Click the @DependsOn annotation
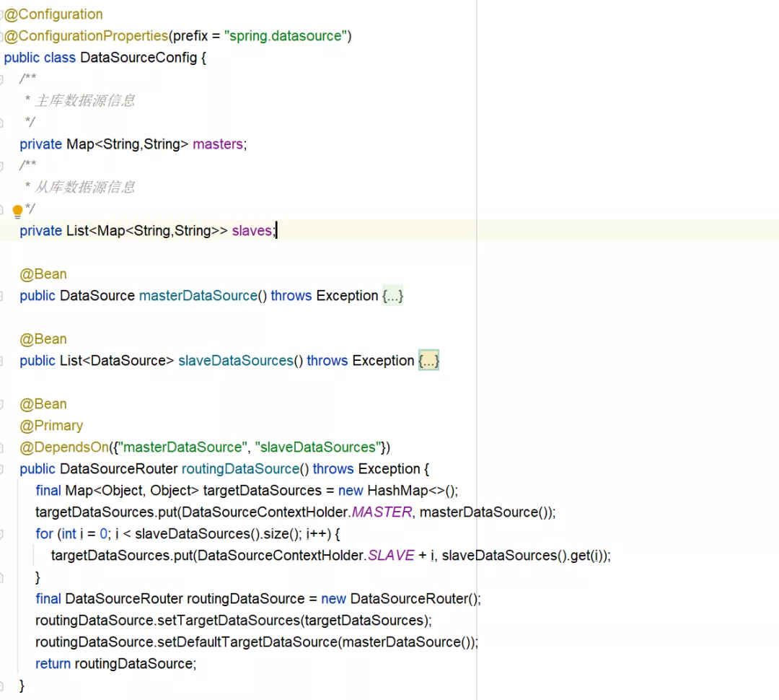Image resolution: width=779 pixels, height=700 pixels. (x=64, y=447)
